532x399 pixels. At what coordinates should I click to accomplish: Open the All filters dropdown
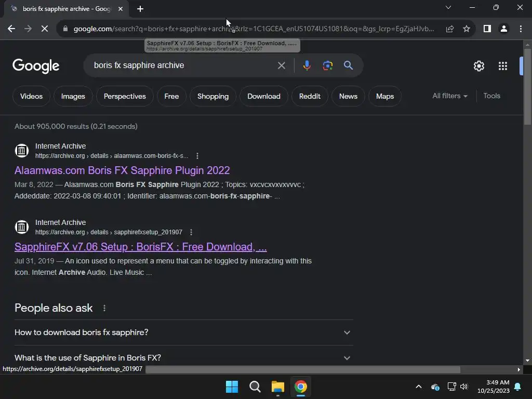pyautogui.click(x=449, y=96)
